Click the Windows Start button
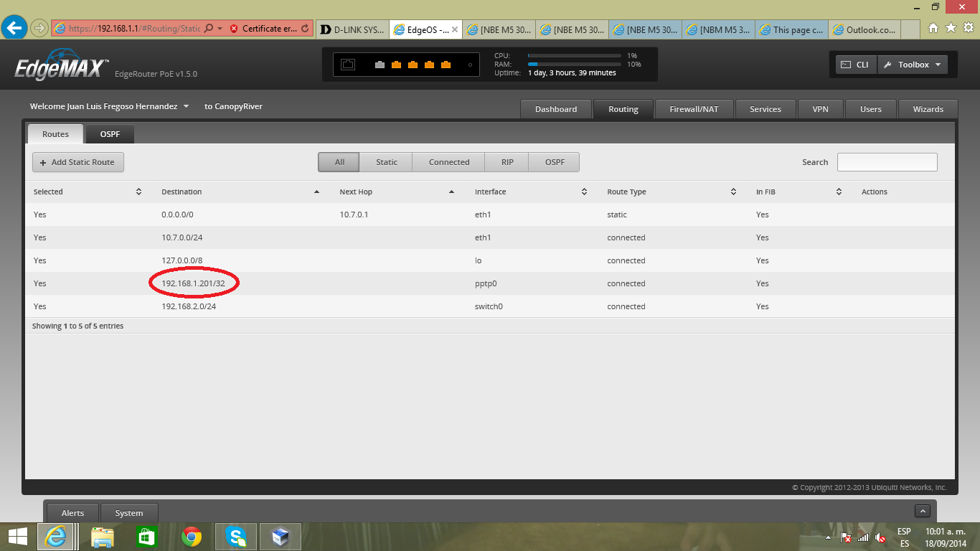Image resolution: width=980 pixels, height=551 pixels. click(x=18, y=536)
